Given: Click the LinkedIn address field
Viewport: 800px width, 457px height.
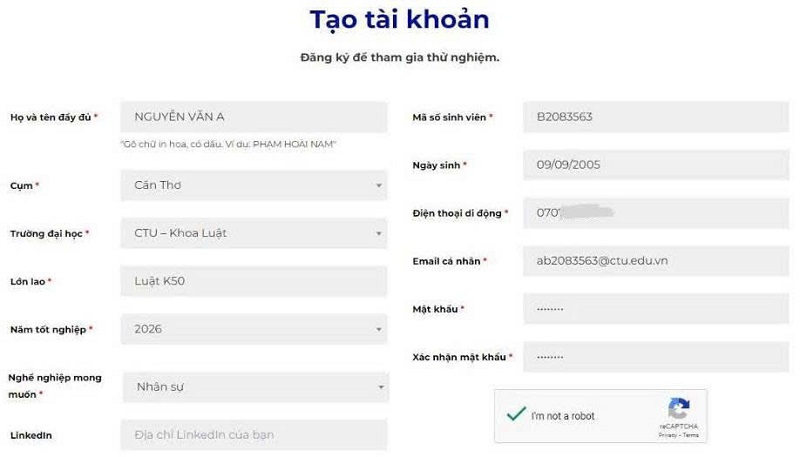Looking at the screenshot, I should 254,435.
